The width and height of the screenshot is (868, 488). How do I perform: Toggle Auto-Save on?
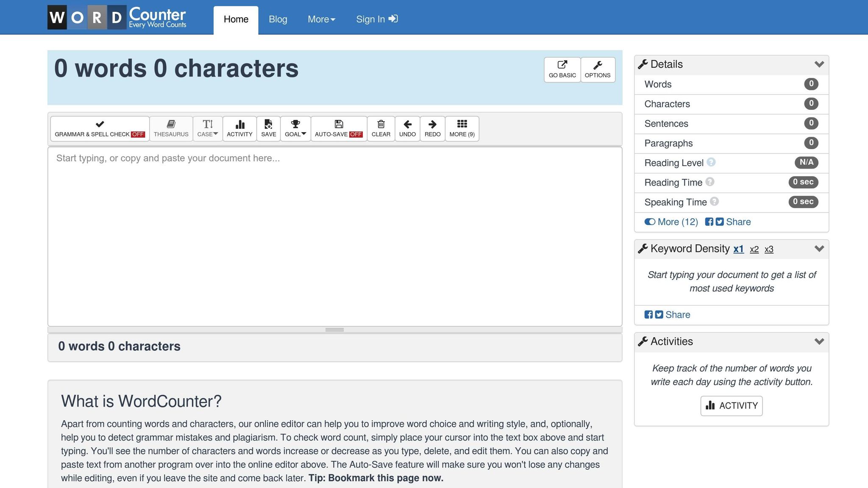339,128
